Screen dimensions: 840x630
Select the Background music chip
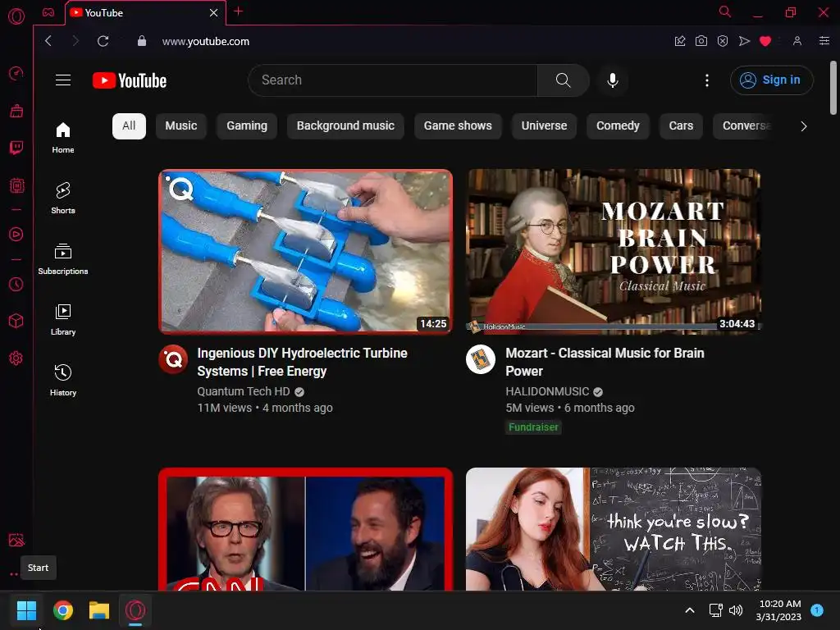point(345,126)
